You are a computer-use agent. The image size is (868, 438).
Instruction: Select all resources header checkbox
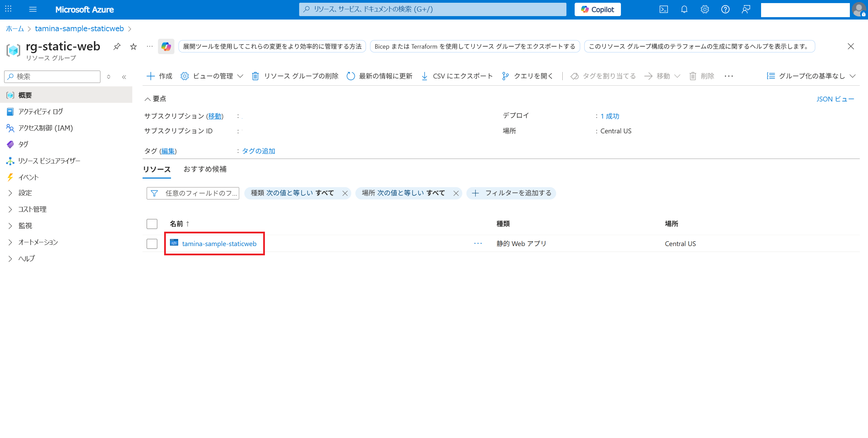[152, 224]
